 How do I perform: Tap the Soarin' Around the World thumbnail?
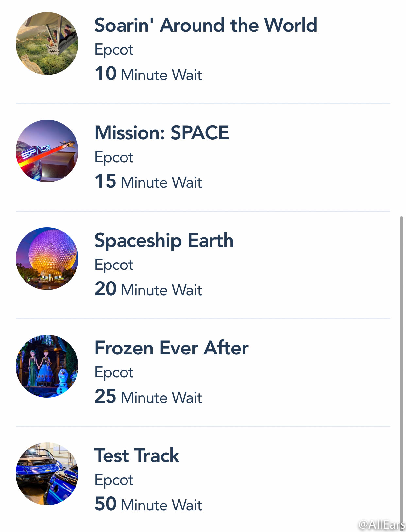[47, 43]
